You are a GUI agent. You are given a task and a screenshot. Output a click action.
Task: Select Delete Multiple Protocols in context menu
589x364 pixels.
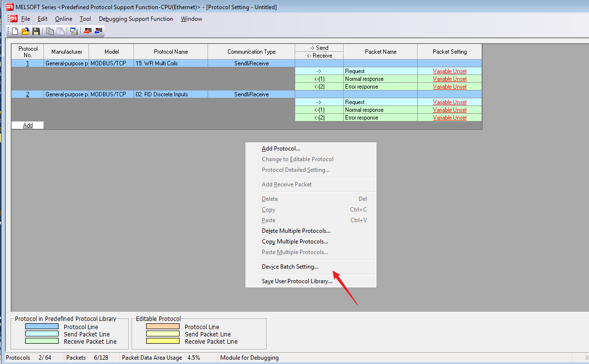296,231
